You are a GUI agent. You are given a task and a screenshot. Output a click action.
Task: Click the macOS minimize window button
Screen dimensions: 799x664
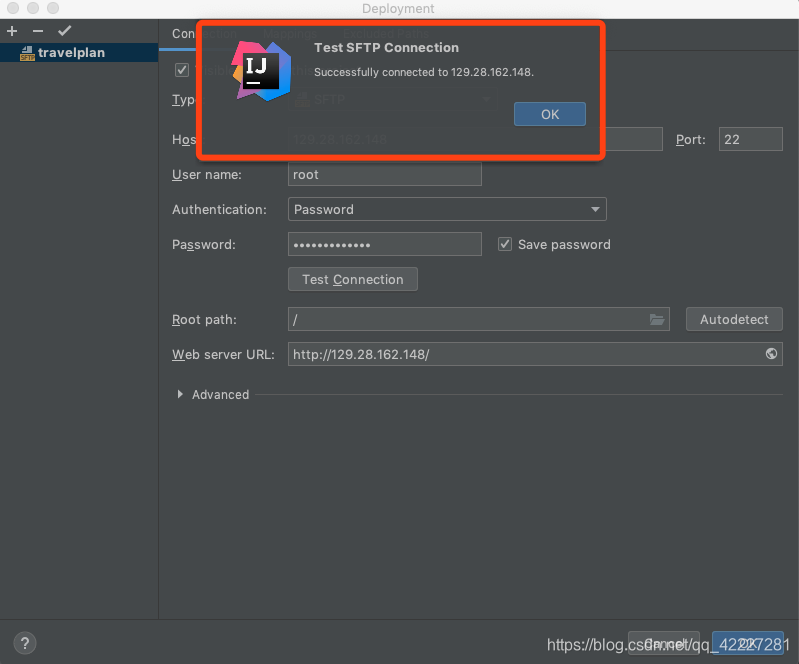tap(33, 8)
